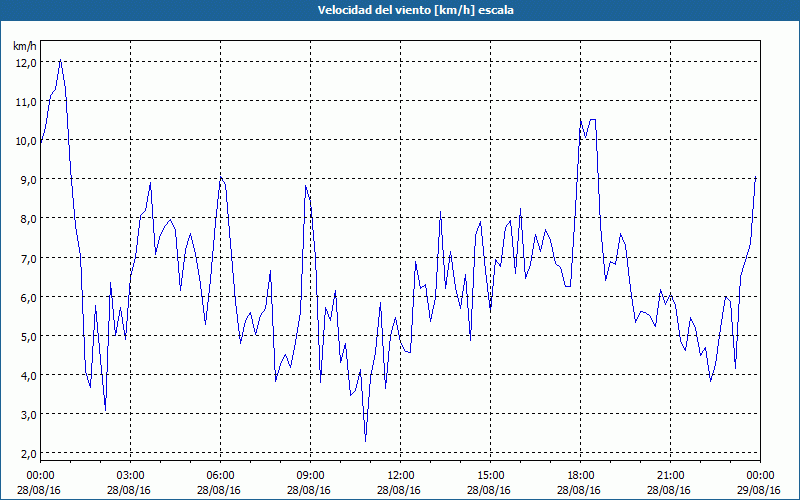Viewport: 800px width, 500px height.
Task: Select the '28/08/16' date under 09:00
Action: coord(309,490)
